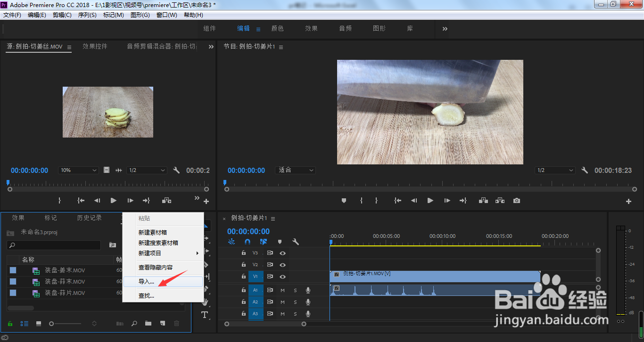644x342 pixels.
Task: Open the 新建项目 submenu
Action: (163, 253)
